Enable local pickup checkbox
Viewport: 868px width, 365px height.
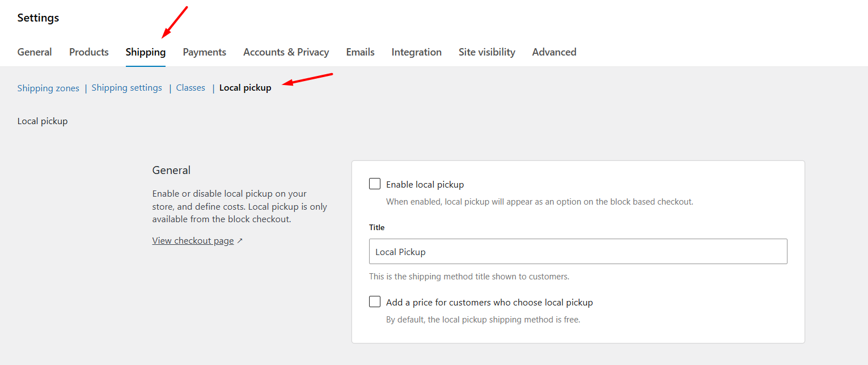[375, 184]
